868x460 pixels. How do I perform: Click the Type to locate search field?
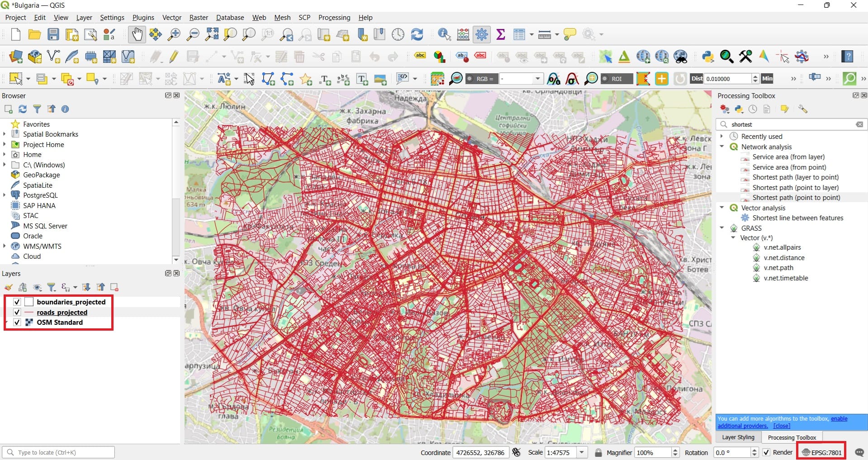(59, 452)
